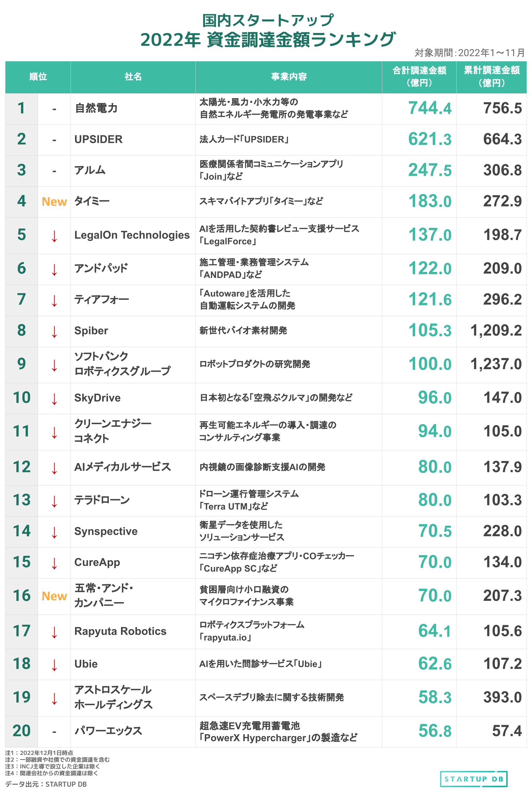
Task: Click the red down arrow in Spiber row
Action: 54,331
